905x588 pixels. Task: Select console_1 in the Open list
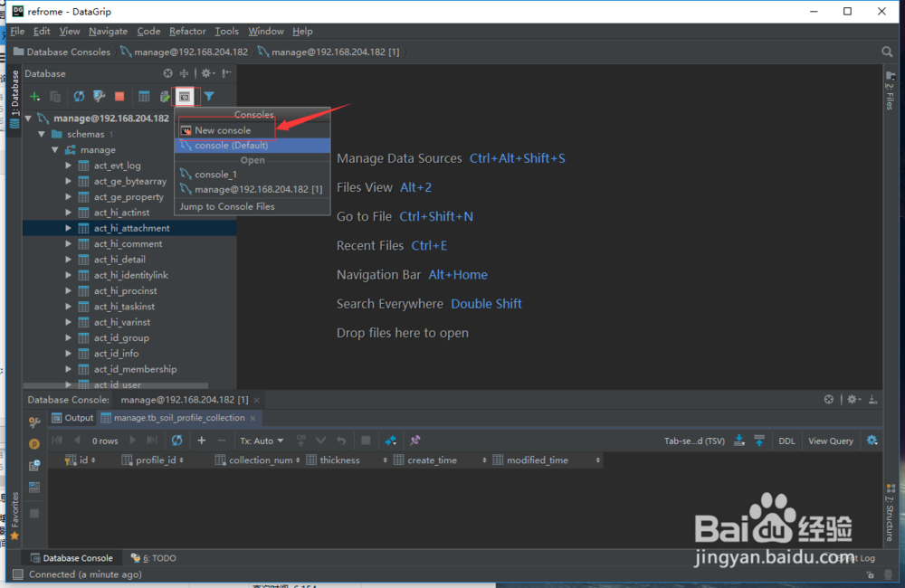252,175
